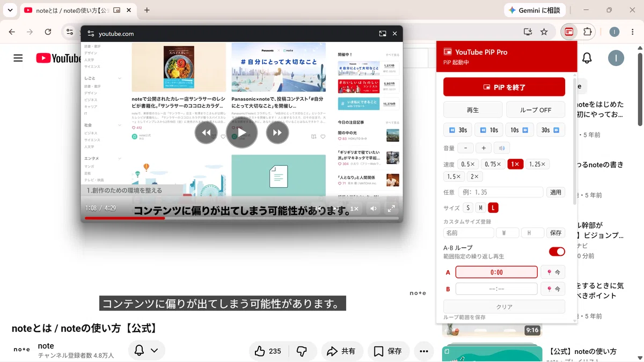644x362 pixels.
Task: Save custom size with 保存 button
Action: (556, 233)
